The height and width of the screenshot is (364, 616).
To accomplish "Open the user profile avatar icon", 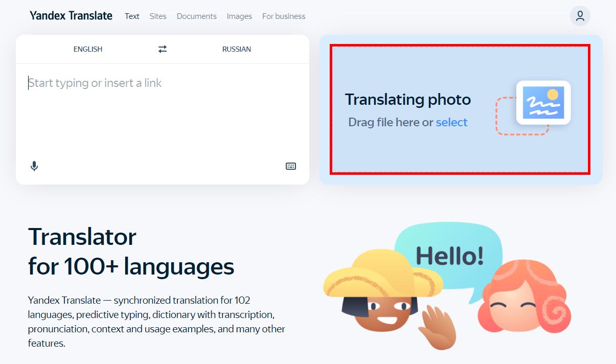I will coord(580,16).
